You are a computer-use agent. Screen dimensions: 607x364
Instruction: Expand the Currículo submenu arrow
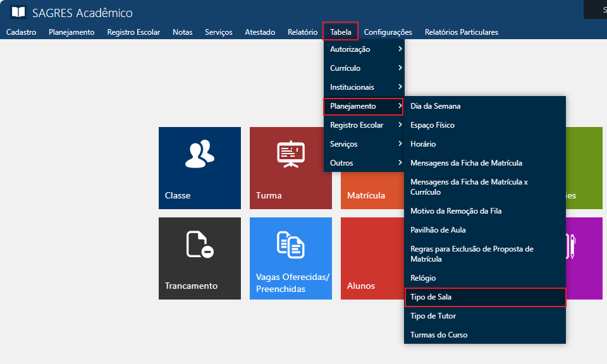pyautogui.click(x=400, y=68)
